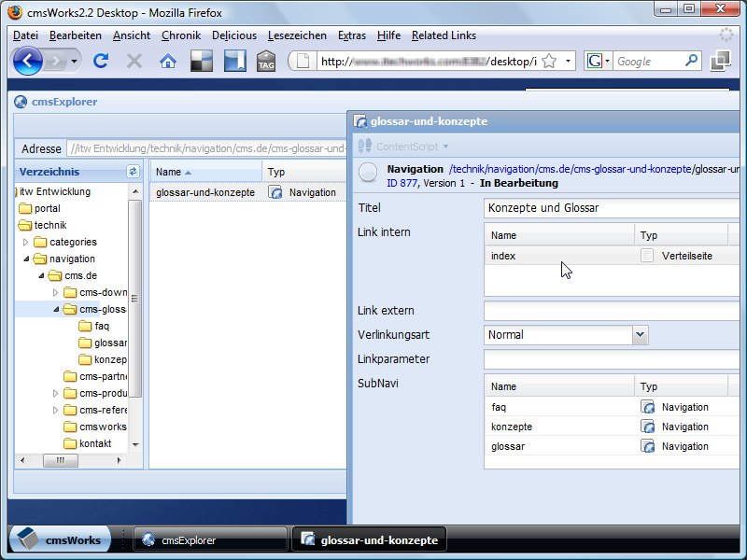Screen dimensions: 747x560
Task: Bookmark this page with the star
Action: [549, 61]
